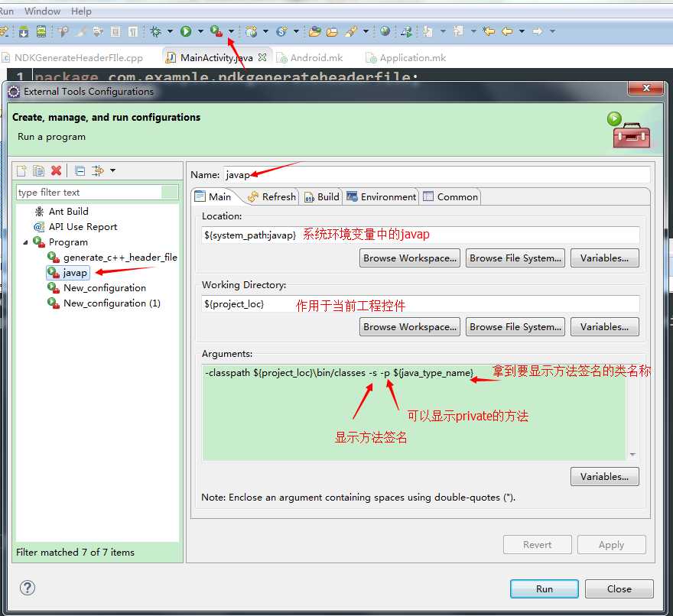
Task: Open the Help menu
Action: (81, 11)
